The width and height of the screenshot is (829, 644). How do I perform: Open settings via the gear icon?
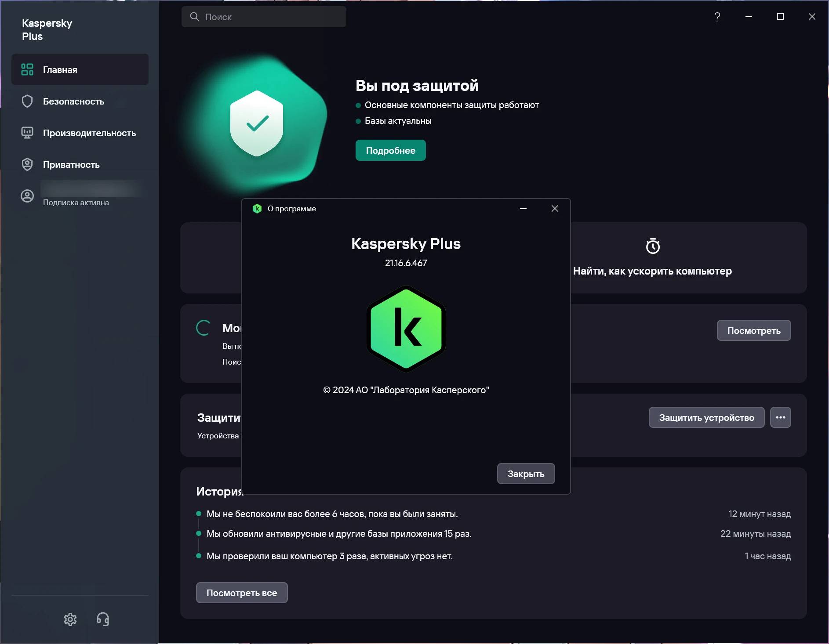pos(70,619)
